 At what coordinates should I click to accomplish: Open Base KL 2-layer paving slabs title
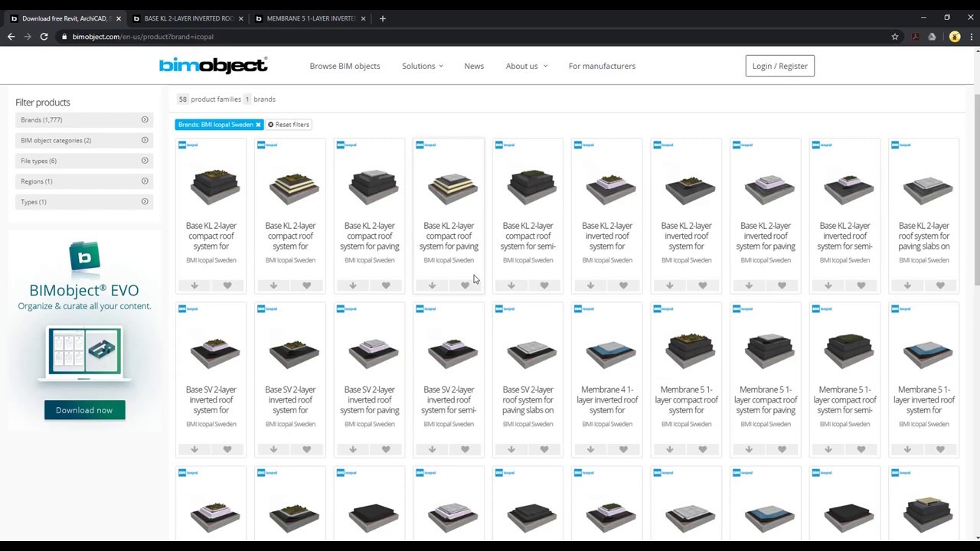(x=924, y=236)
